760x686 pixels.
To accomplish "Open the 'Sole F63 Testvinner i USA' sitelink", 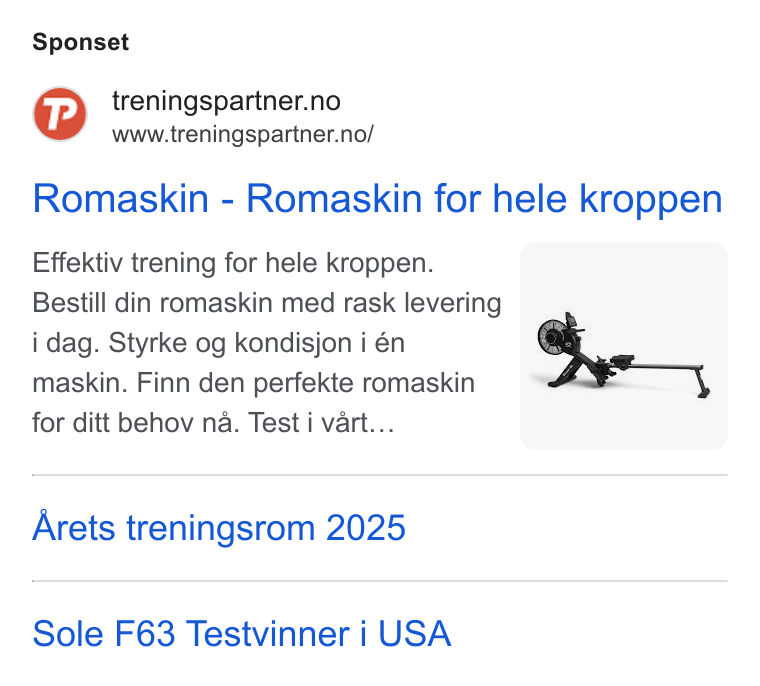I will pos(242,634).
